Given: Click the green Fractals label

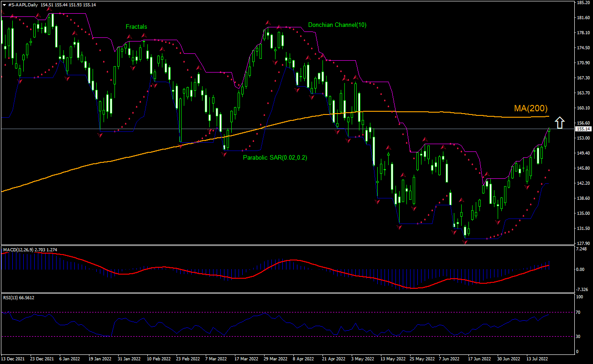Looking at the screenshot, I should coord(136,27).
